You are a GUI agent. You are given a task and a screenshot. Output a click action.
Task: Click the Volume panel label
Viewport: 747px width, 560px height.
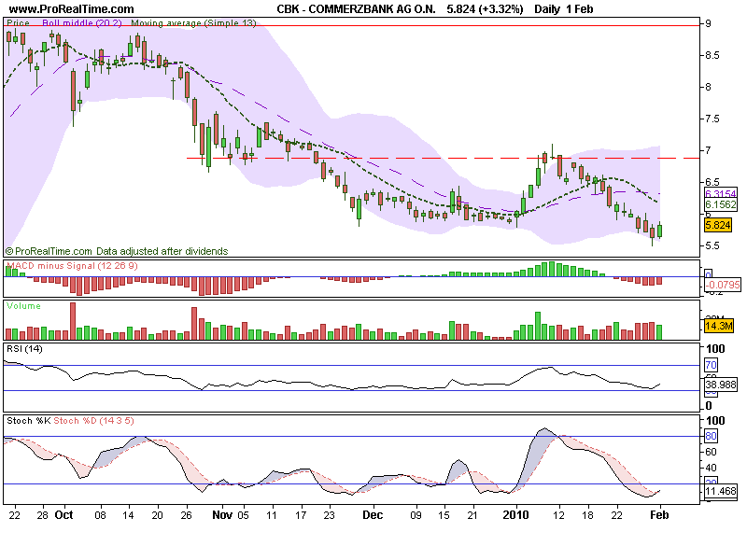pyautogui.click(x=23, y=306)
